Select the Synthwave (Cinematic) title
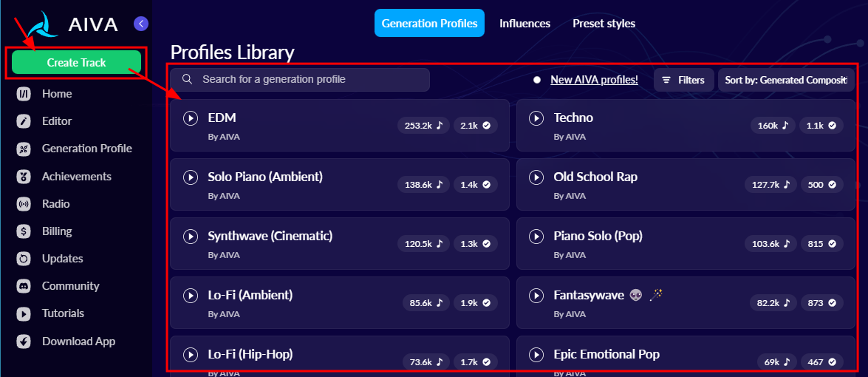This screenshot has height=377, width=868. tap(270, 236)
